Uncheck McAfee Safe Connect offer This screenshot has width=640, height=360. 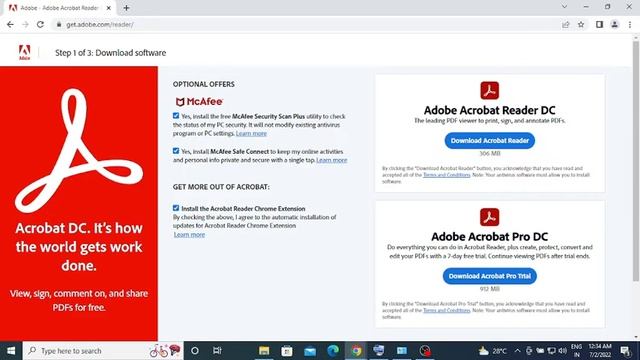click(x=176, y=151)
